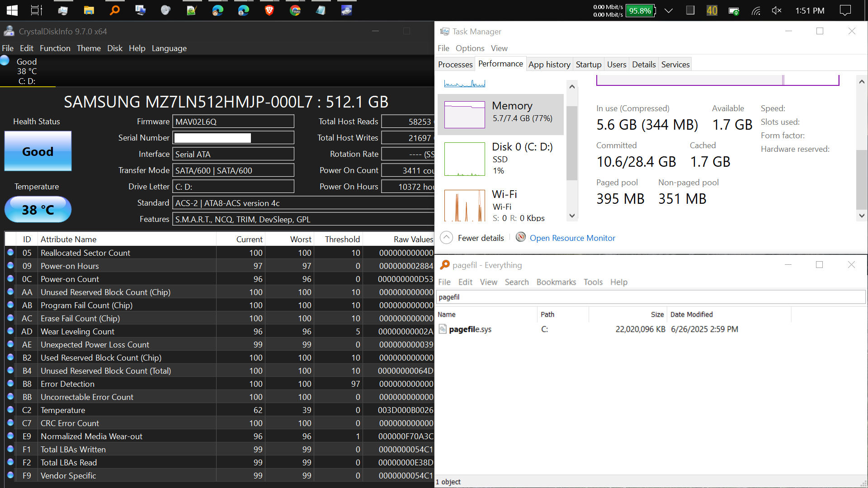Click the Everything search box with pagefil
Image resolution: width=868 pixels, height=488 pixels.
(651, 297)
